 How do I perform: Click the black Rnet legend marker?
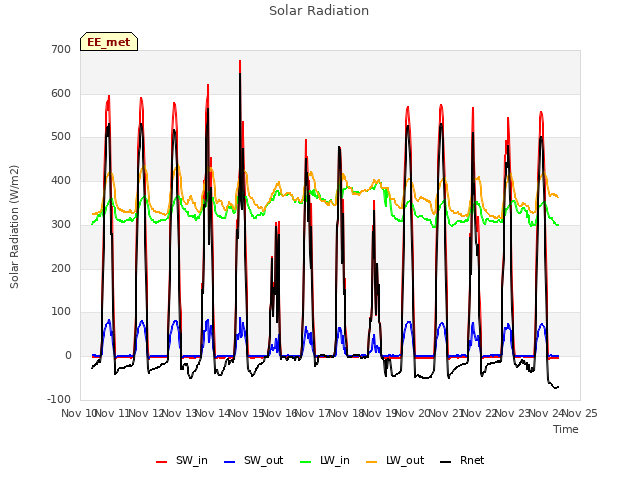click(446, 462)
